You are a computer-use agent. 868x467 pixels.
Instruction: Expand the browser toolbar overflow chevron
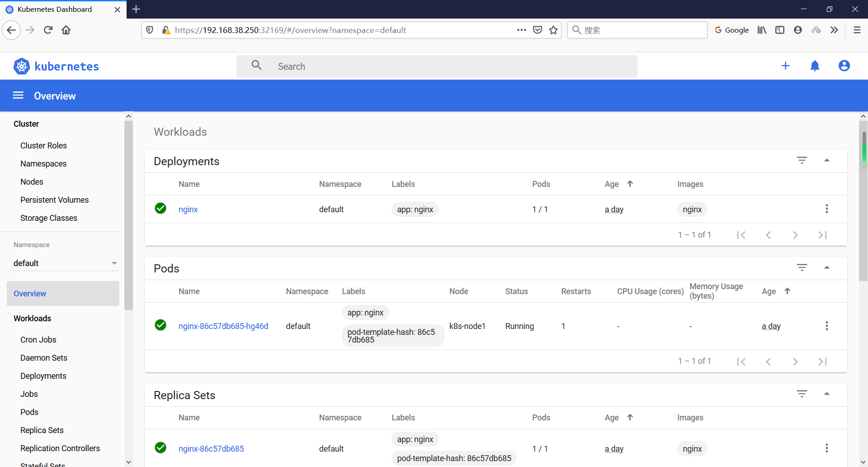[x=834, y=30]
